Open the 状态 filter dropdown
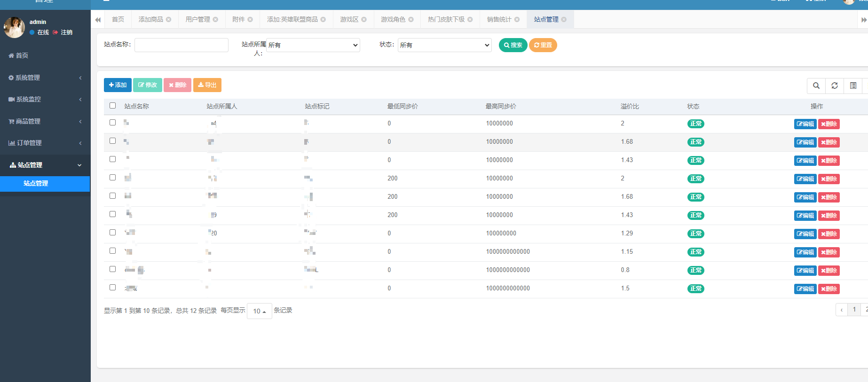The image size is (868, 382). (x=444, y=45)
